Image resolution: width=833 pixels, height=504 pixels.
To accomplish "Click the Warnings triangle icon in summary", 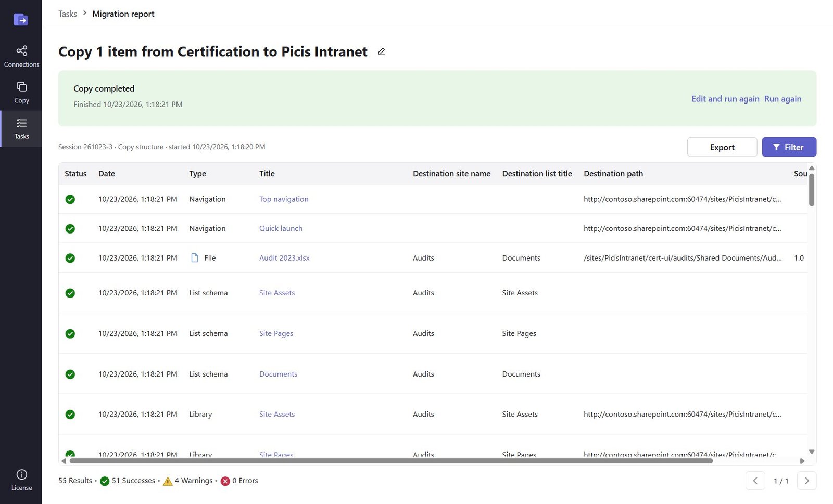I will coord(168,481).
